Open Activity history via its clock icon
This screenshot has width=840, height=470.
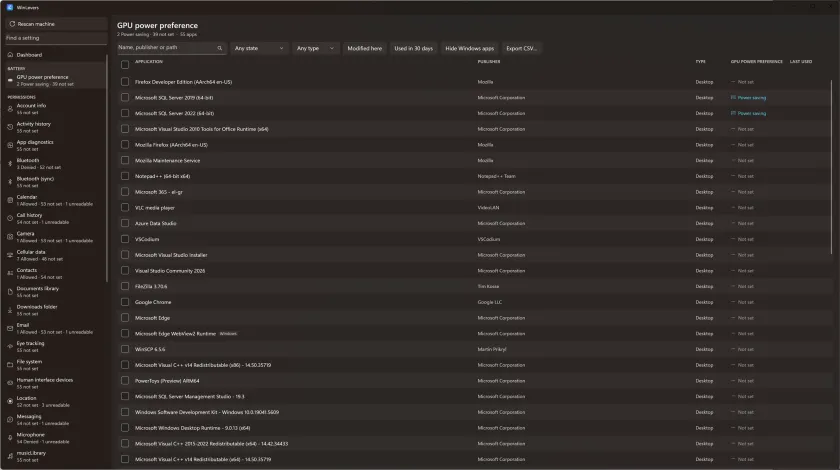[x=10, y=127]
